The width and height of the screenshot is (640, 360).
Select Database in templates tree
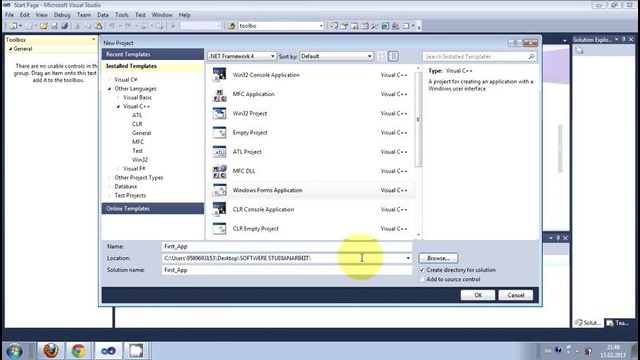coord(126,187)
